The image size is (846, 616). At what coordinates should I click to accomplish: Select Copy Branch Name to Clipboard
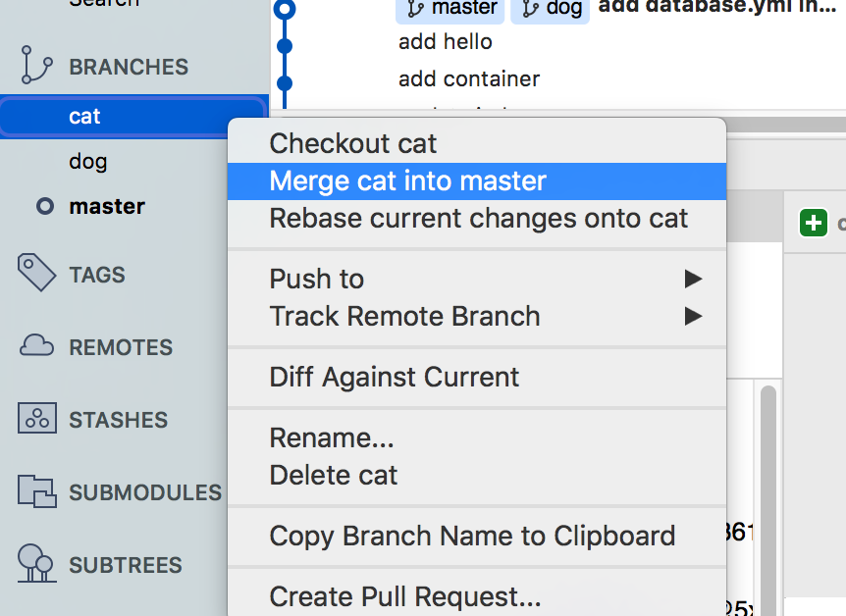472,536
